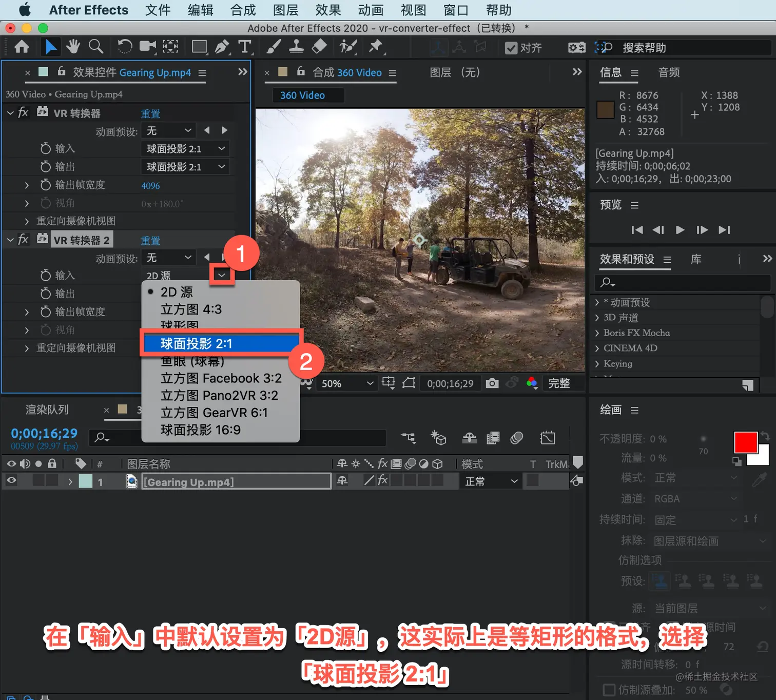Toggle frame blending icon in timeline
776x700 pixels.
coord(493,438)
